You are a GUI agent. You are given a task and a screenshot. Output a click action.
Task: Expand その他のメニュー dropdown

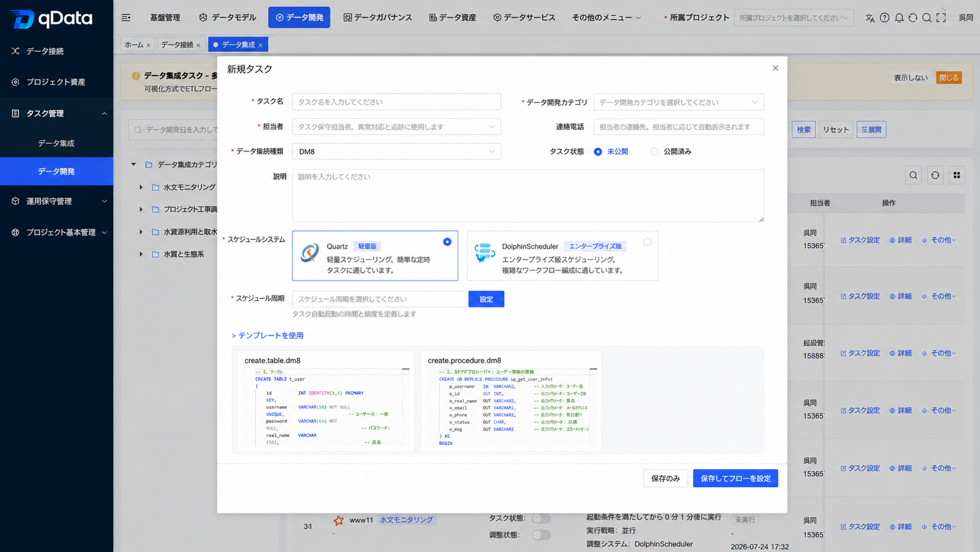pyautogui.click(x=606, y=18)
